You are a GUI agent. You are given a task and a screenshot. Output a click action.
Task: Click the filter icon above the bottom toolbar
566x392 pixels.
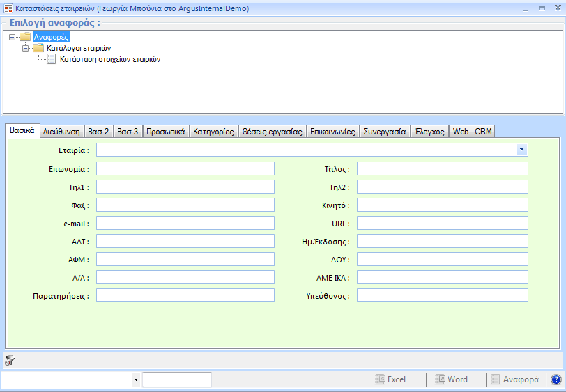10,360
